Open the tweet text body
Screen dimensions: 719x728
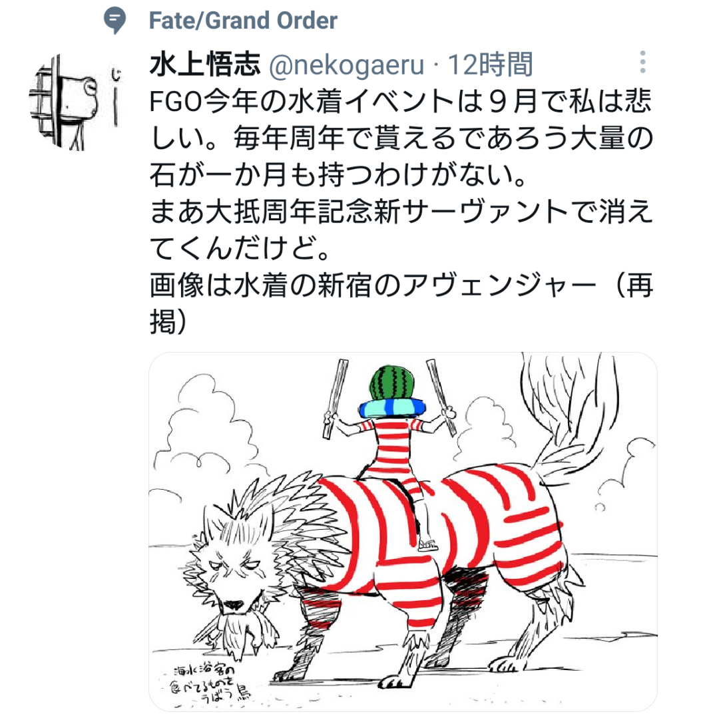[x=401, y=211]
